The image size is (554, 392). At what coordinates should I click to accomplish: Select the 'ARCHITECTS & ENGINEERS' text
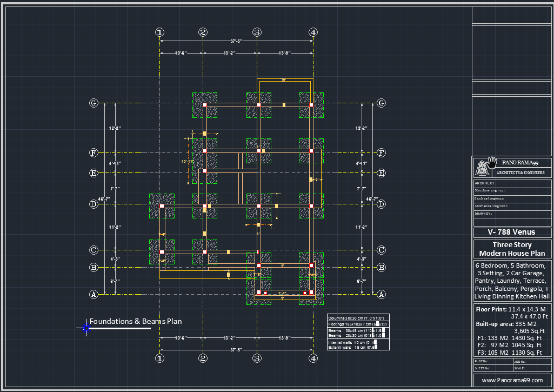520,172
